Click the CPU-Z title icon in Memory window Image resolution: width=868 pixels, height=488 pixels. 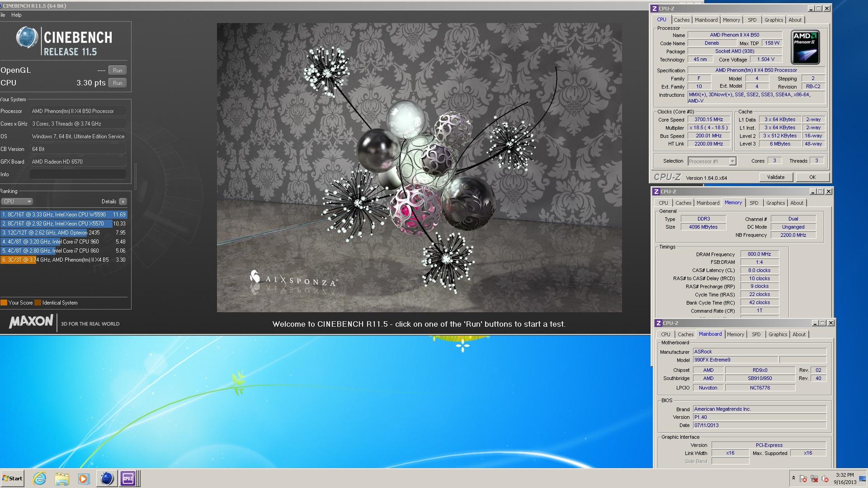(656, 192)
